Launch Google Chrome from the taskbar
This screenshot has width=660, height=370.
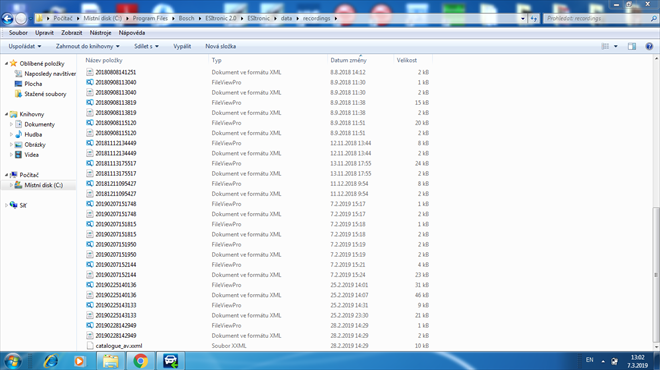(x=141, y=361)
